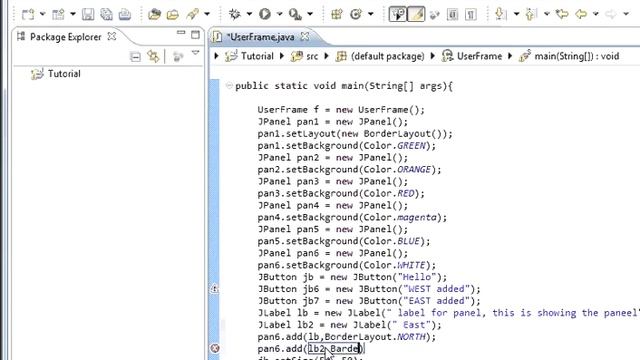Click the main(String[]) : void breadcrumb
The height and width of the screenshot is (360, 640).
point(577,56)
